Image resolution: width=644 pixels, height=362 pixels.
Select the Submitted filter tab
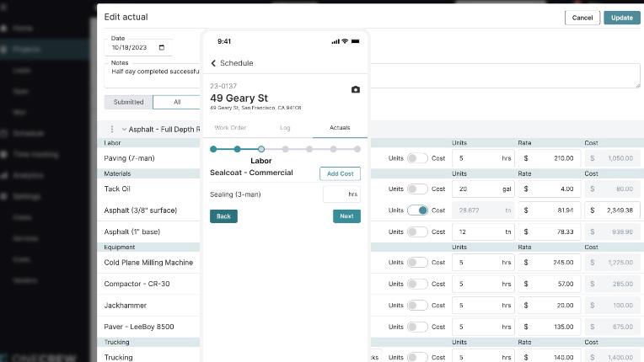tap(128, 102)
